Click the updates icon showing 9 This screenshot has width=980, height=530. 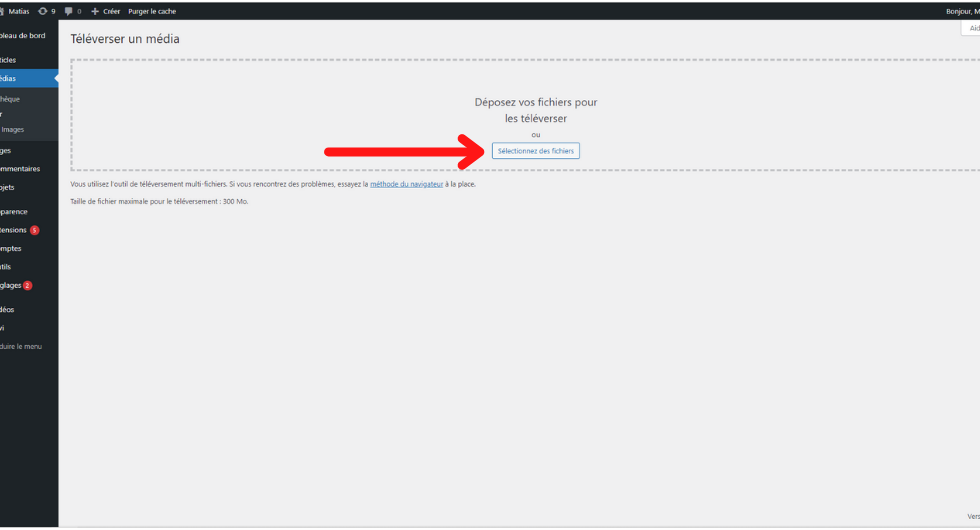pos(46,11)
